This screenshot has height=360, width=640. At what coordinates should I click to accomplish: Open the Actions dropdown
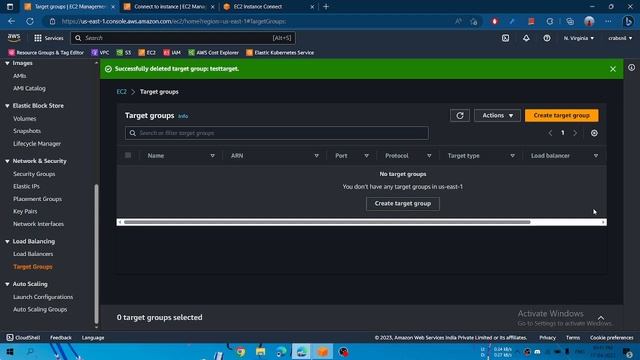[x=497, y=116]
